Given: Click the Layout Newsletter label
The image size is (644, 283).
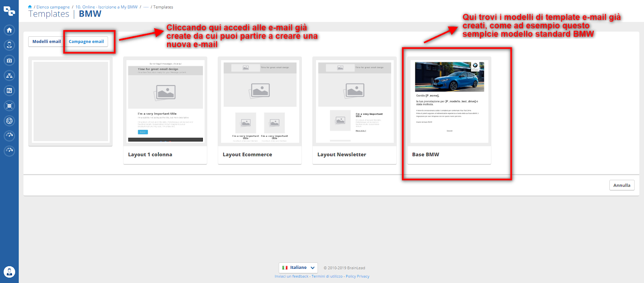Looking at the screenshot, I should tap(342, 155).
